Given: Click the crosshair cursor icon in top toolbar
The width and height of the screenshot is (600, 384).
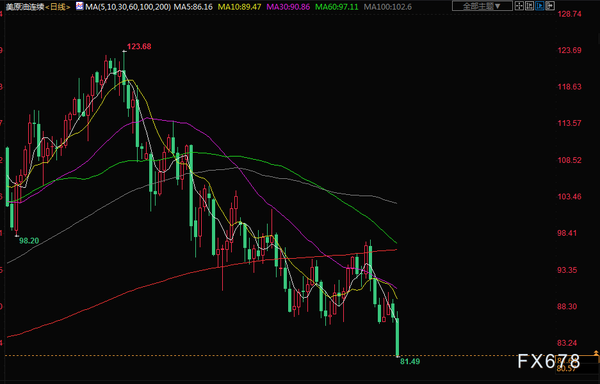Looking at the screenshot, I should point(519,6).
